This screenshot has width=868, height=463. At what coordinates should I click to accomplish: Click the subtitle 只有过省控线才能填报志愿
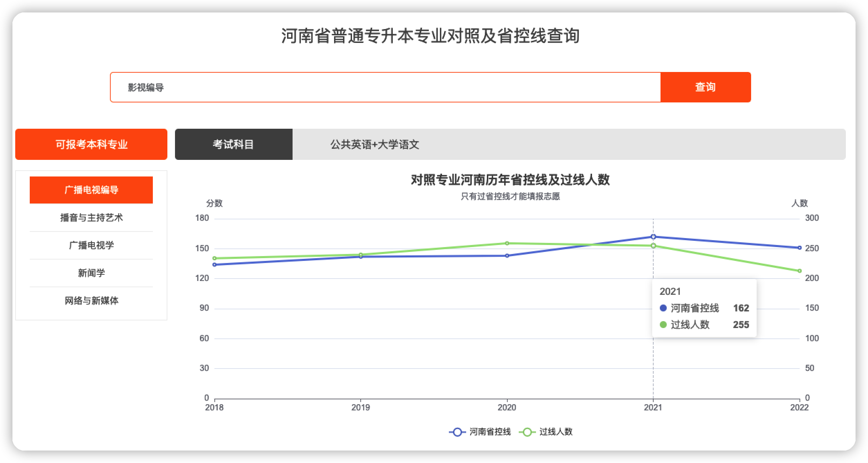[510, 197]
